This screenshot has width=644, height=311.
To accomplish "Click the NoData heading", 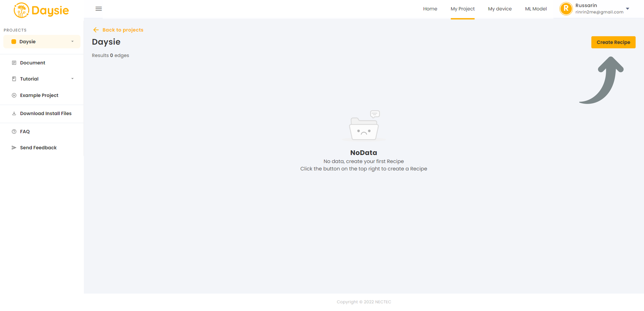I will (x=364, y=152).
